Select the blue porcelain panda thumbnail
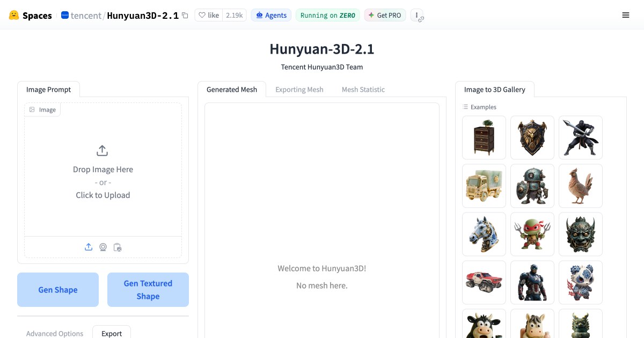 coord(581,283)
